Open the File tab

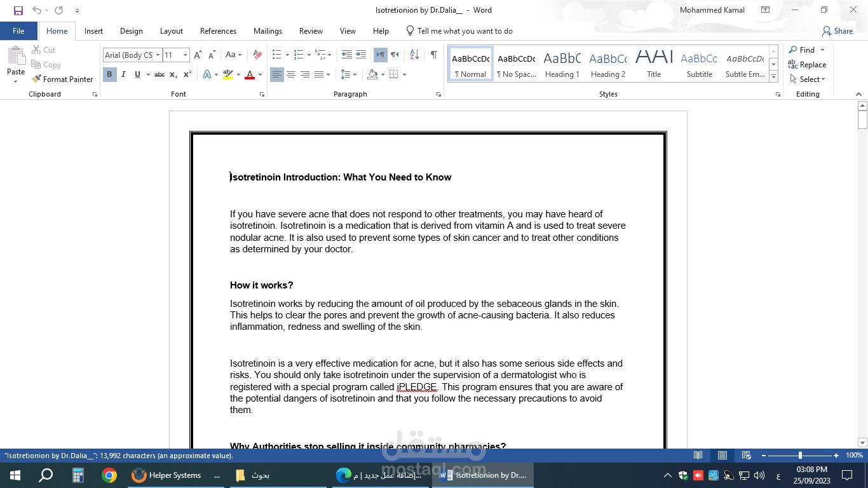point(18,30)
